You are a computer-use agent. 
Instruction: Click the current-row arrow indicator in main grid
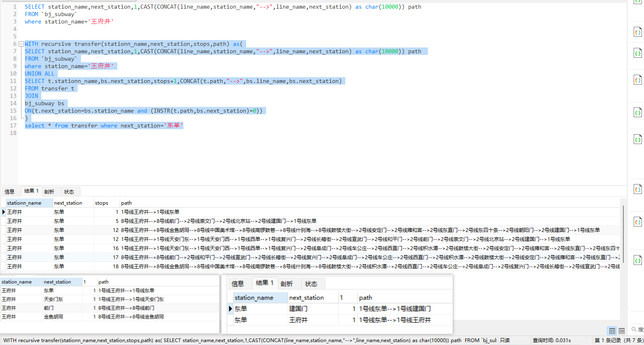(4, 212)
